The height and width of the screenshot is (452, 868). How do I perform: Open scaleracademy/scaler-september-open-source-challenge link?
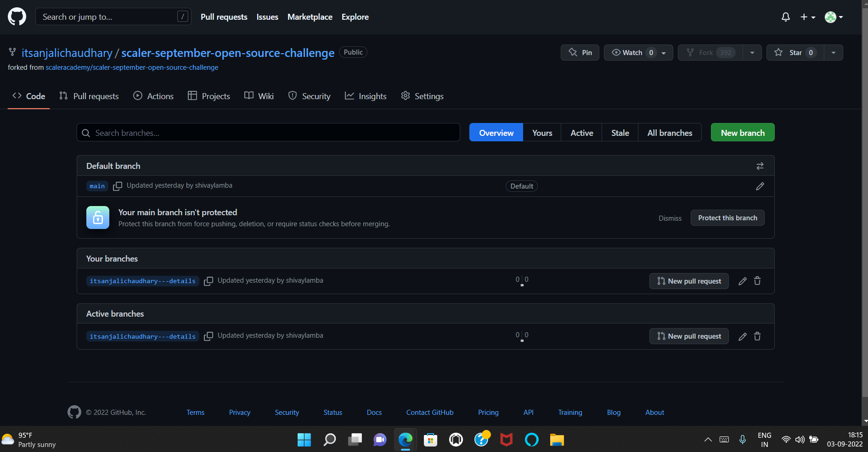pyautogui.click(x=132, y=67)
